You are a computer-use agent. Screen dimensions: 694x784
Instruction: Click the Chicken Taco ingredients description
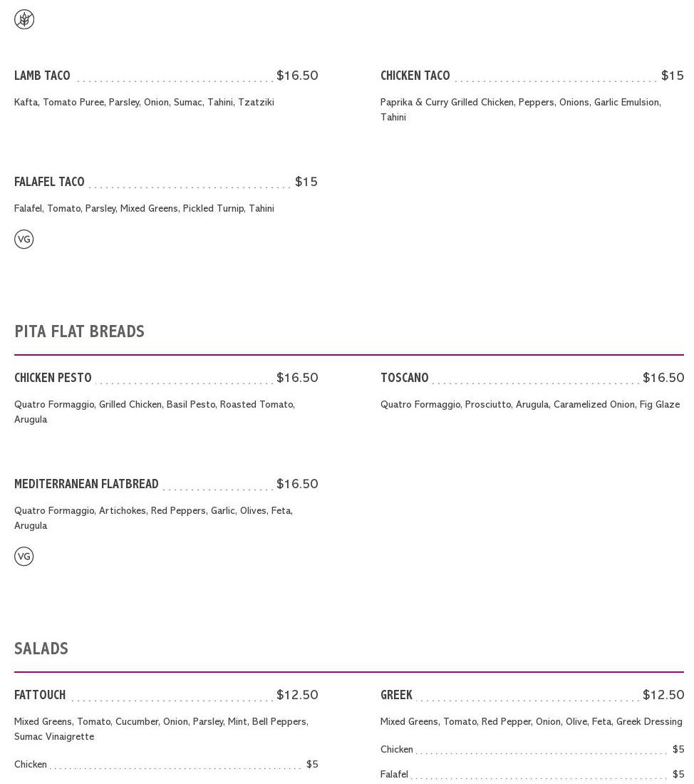click(520, 110)
